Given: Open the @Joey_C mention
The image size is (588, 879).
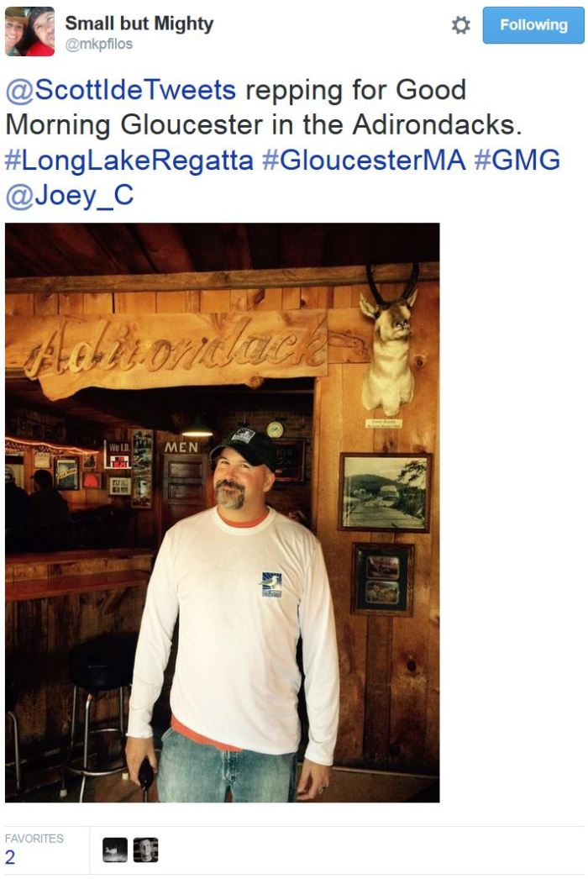Looking at the screenshot, I should click(70, 196).
